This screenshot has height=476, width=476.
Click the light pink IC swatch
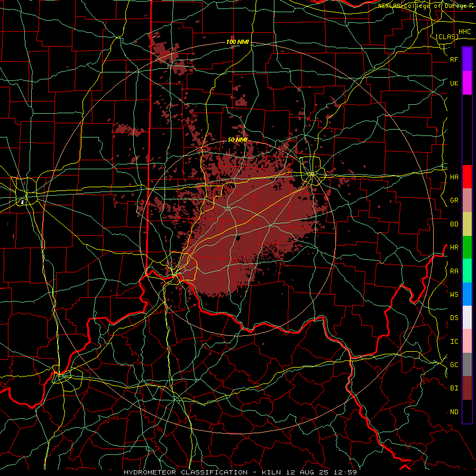point(467,341)
